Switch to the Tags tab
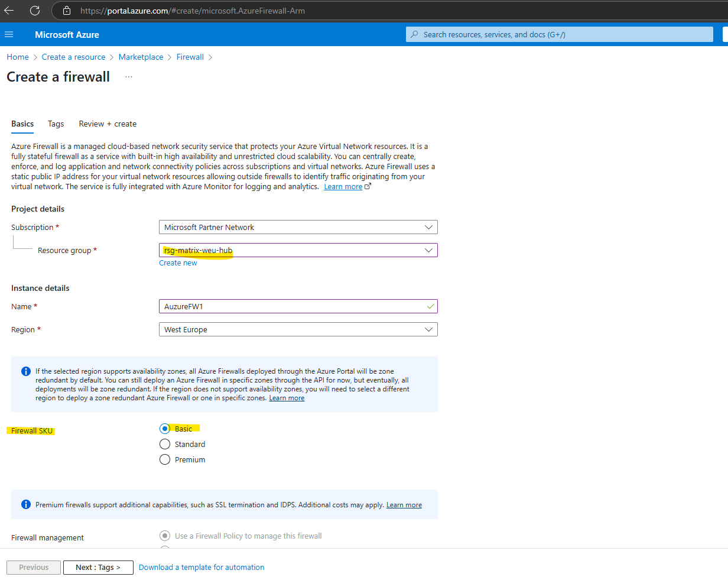 (56, 124)
